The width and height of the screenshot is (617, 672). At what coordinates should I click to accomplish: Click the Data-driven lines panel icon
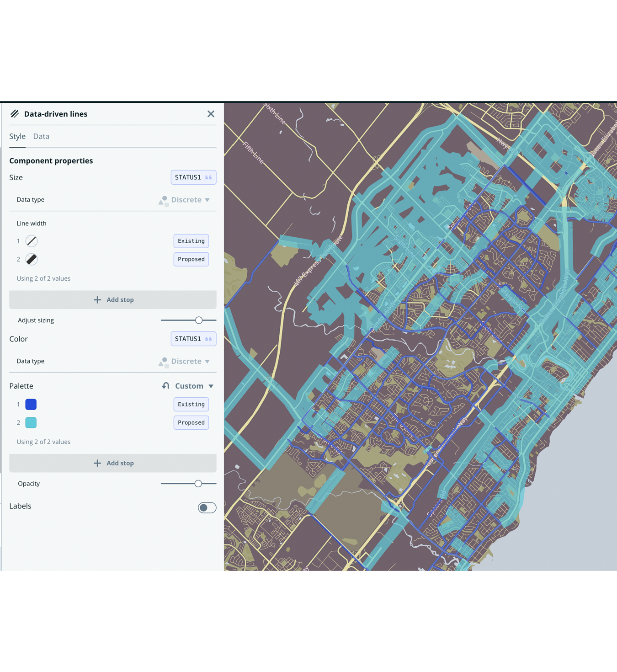pyautogui.click(x=15, y=114)
